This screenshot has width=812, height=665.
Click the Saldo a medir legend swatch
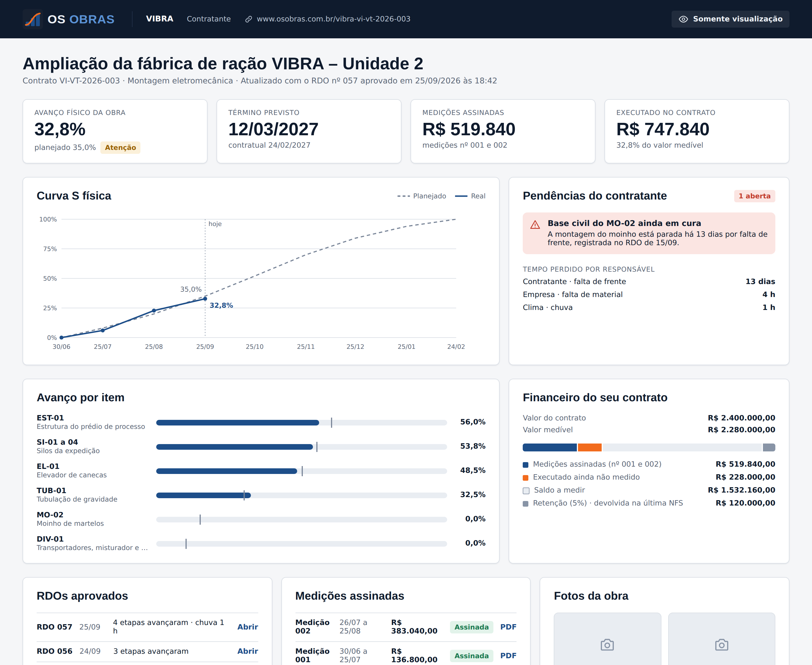[x=526, y=491]
